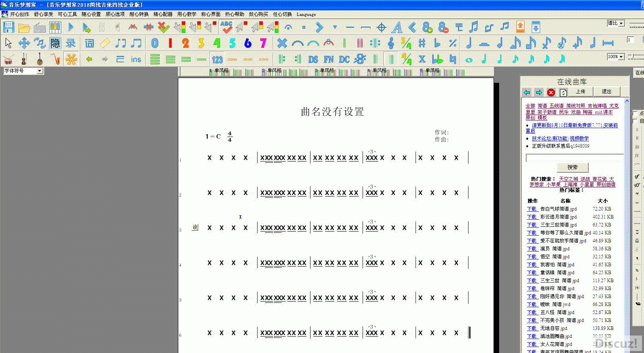Toggle the 隐 hide button

click(55, 43)
